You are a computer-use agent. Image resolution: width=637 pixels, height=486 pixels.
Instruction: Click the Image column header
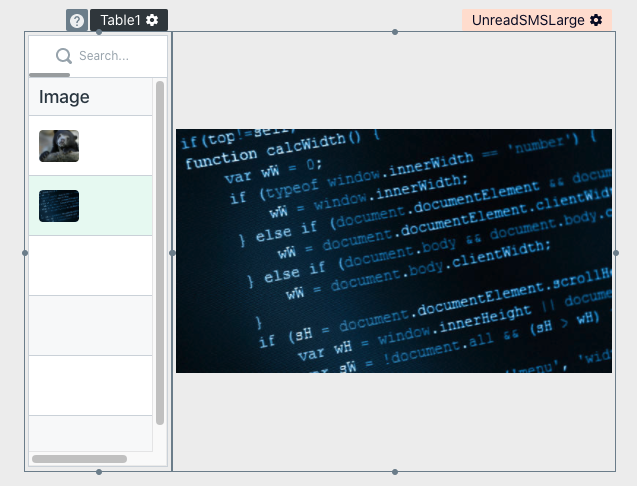(x=91, y=97)
